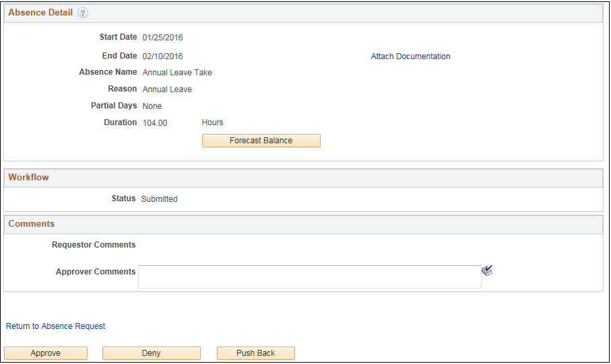Click the Workflow section heading

click(28, 178)
